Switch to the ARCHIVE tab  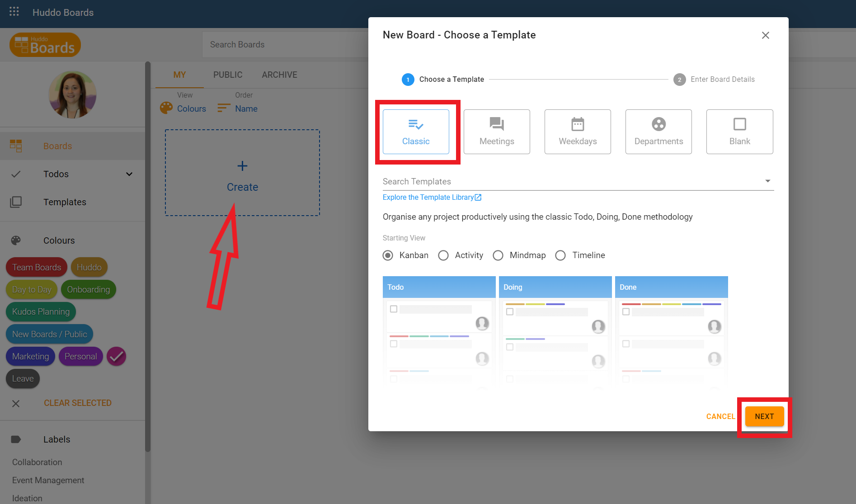click(x=279, y=75)
